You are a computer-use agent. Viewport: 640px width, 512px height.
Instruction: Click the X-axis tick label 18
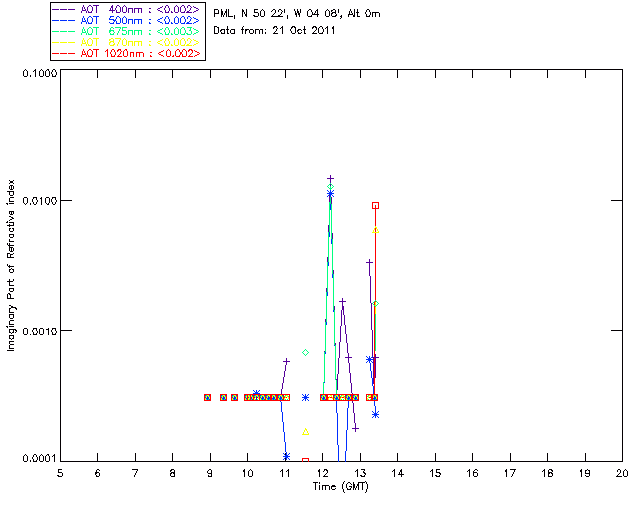547,473
